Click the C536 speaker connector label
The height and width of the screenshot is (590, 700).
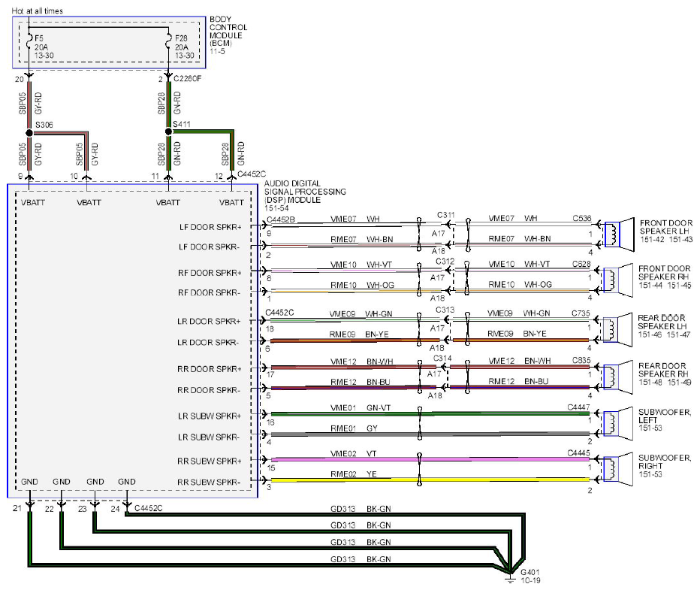[582, 219]
